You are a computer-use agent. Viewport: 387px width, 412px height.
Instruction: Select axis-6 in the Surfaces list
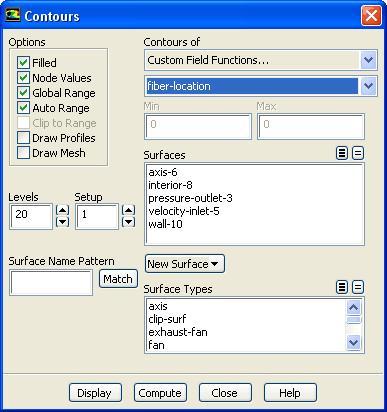(254, 172)
